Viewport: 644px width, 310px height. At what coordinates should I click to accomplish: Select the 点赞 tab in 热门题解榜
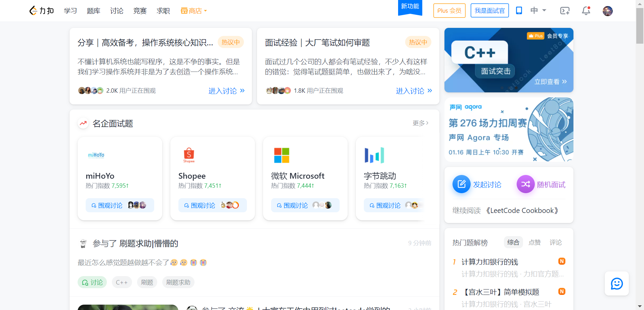(534, 242)
